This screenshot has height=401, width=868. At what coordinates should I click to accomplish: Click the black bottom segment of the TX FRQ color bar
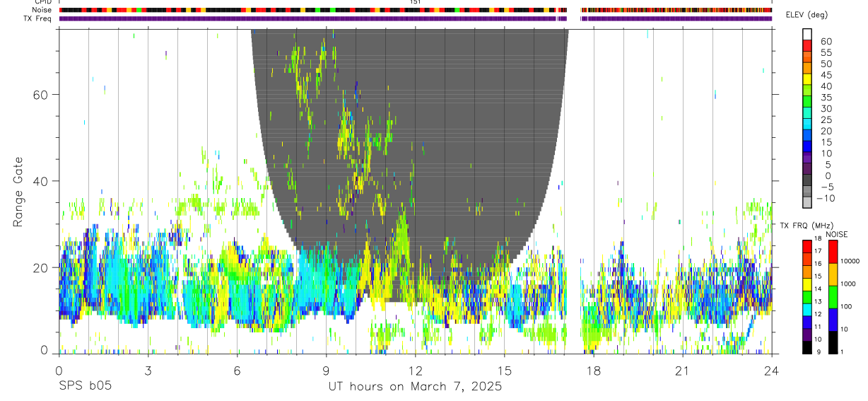[807, 347]
